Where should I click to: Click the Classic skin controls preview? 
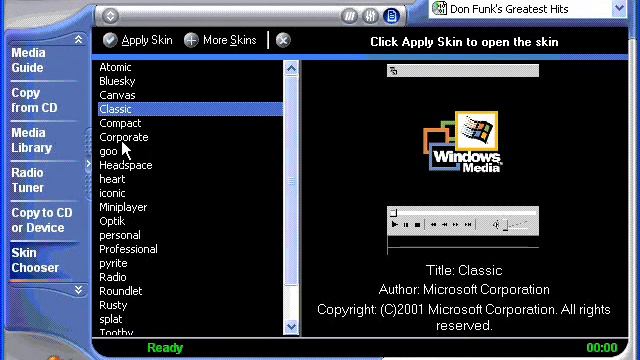click(x=463, y=221)
